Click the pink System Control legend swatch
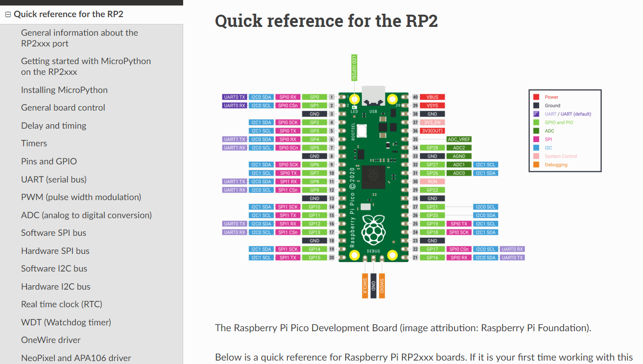 point(536,157)
